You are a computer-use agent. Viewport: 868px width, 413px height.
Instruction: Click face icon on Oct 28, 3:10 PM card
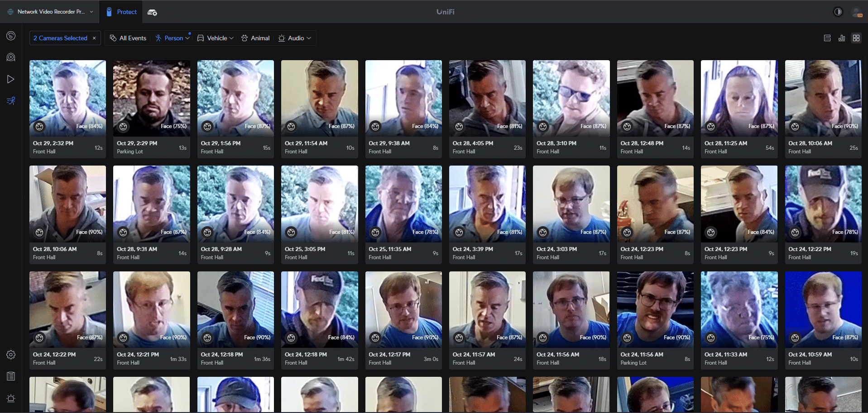coord(543,127)
